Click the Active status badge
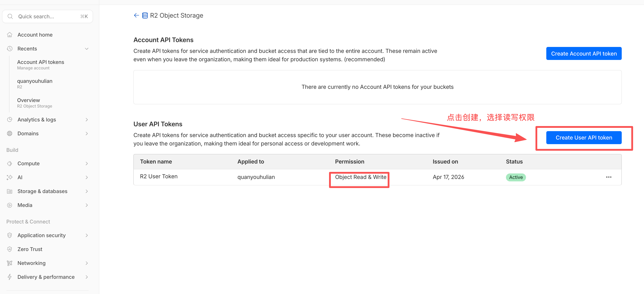This screenshot has width=644, height=294. pos(516,177)
